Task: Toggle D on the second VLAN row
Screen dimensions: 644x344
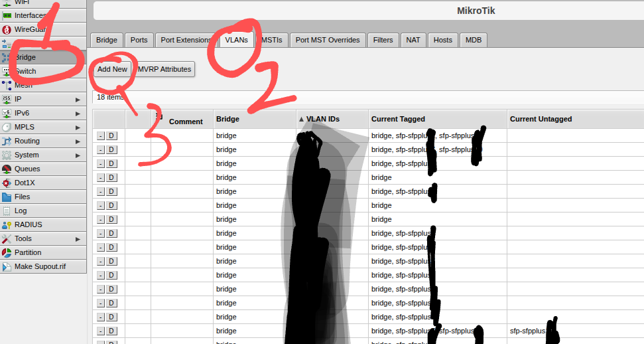Action: [x=112, y=149]
